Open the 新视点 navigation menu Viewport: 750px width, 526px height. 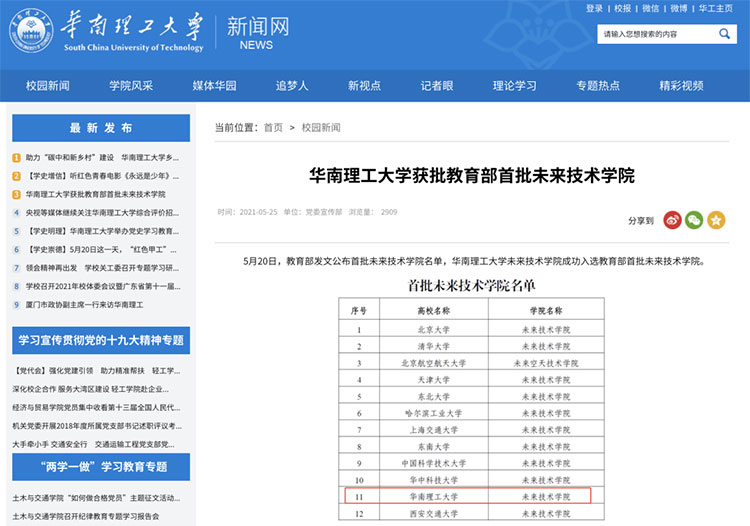pos(364,86)
